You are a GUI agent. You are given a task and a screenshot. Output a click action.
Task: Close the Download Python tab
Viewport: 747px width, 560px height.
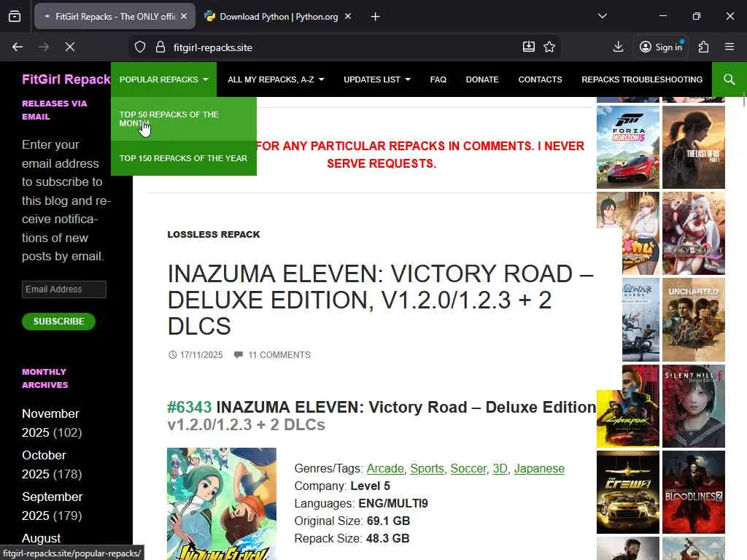(348, 16)
